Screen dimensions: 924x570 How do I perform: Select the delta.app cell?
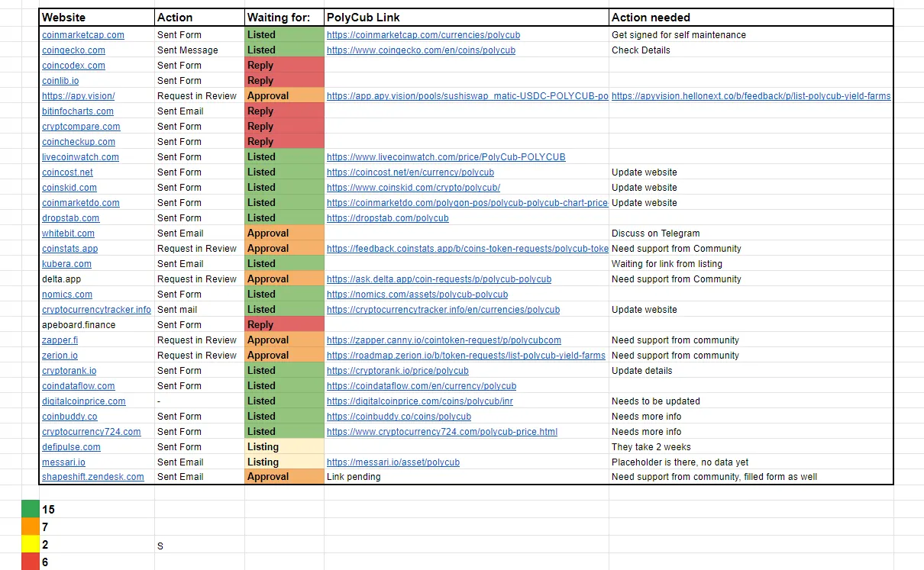click(98, 279)
